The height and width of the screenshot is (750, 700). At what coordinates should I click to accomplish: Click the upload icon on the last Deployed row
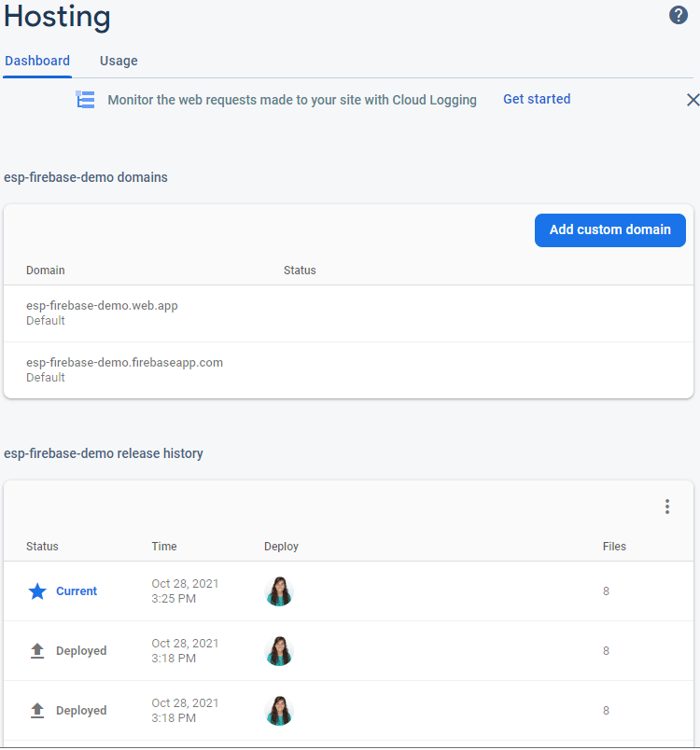point(37,709)
